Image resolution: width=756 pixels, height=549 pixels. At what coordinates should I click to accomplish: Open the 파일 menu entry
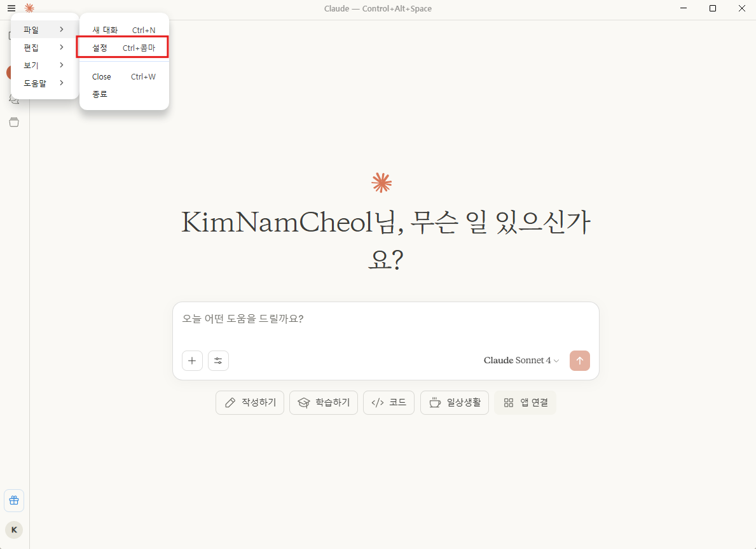44,29
